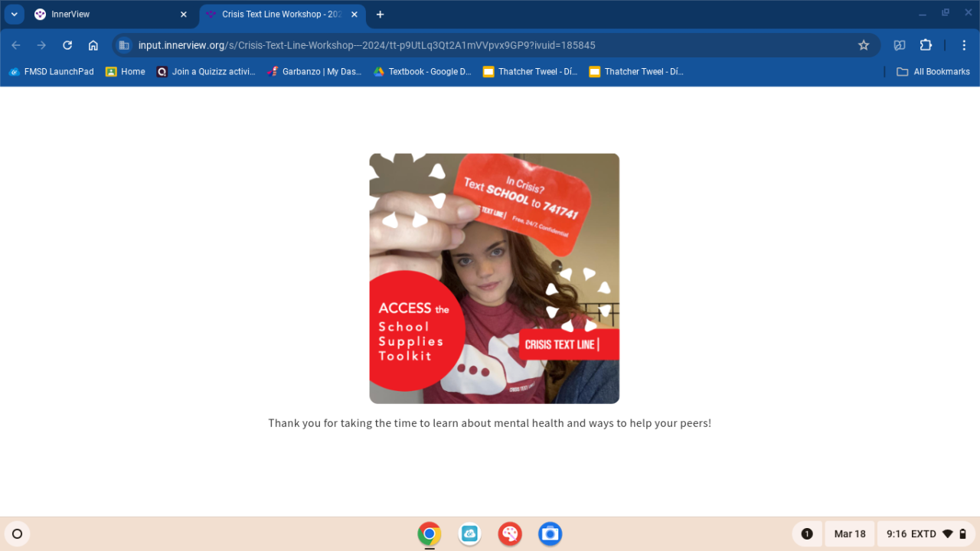
Task: Open a new tab with the plus button
Action: (x=381, y=15)
